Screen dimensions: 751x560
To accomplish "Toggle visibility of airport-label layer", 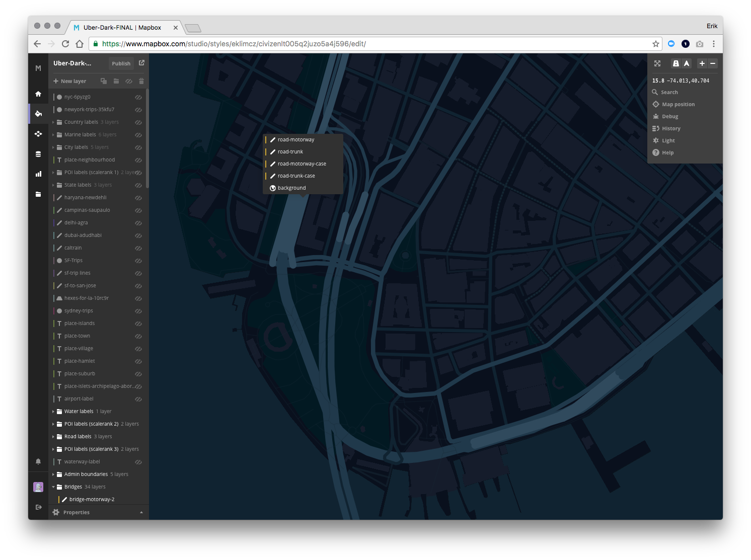I will pos(138,399).
